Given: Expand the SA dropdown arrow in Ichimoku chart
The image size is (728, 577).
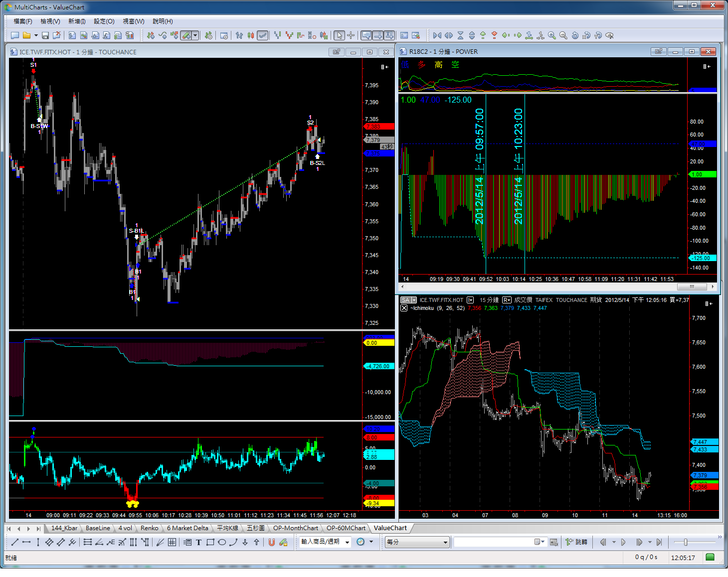Looking at the screenshot, I should click(414, 300).
